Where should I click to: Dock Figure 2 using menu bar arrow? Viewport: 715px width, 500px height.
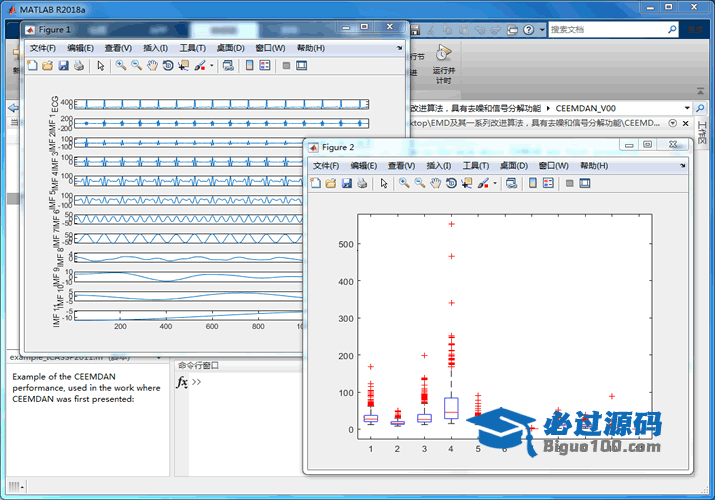[x=683, y=165]
